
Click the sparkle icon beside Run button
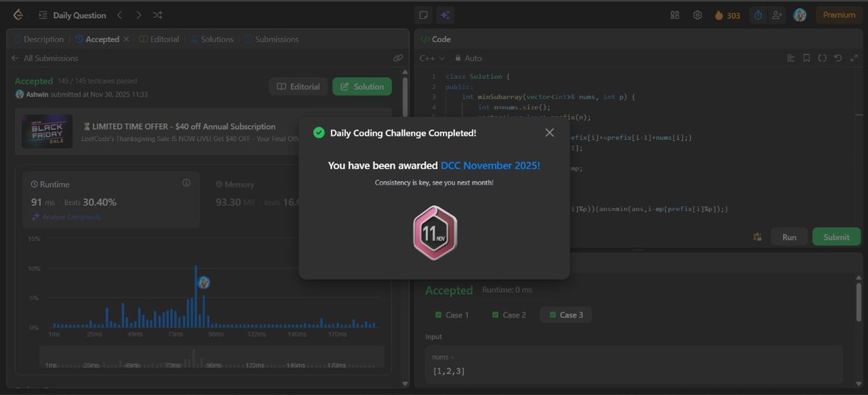point(757,237)
